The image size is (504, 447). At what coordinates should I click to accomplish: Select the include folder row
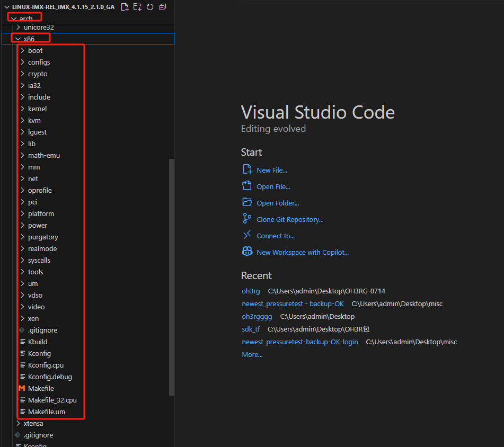coord(88,97)
